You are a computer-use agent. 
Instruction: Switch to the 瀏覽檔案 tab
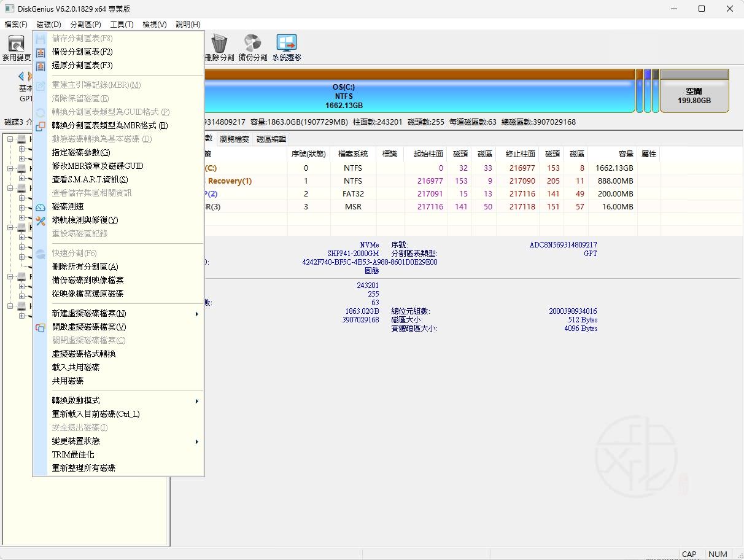pyautogui.click(x=234, y=139)
